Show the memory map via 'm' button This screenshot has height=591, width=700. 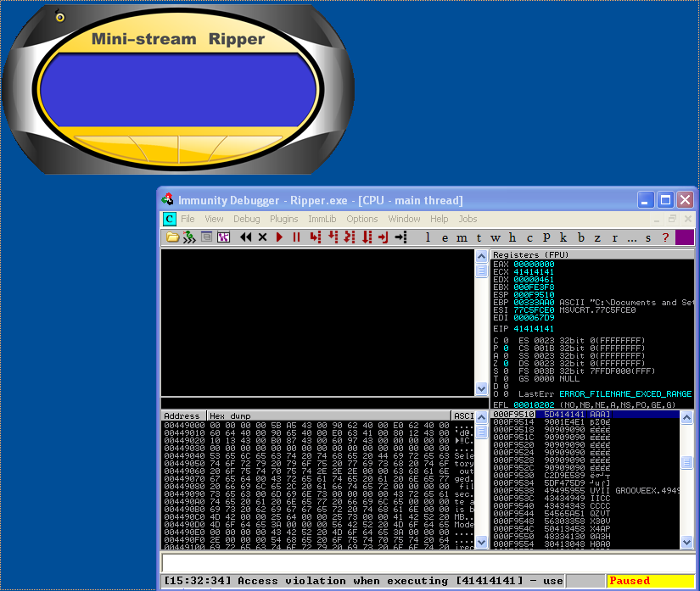(462, 237)
